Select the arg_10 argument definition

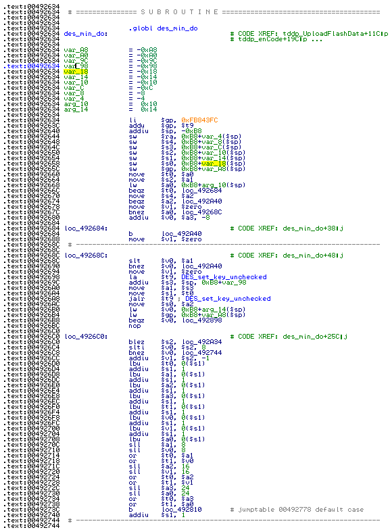pos(76,104)
